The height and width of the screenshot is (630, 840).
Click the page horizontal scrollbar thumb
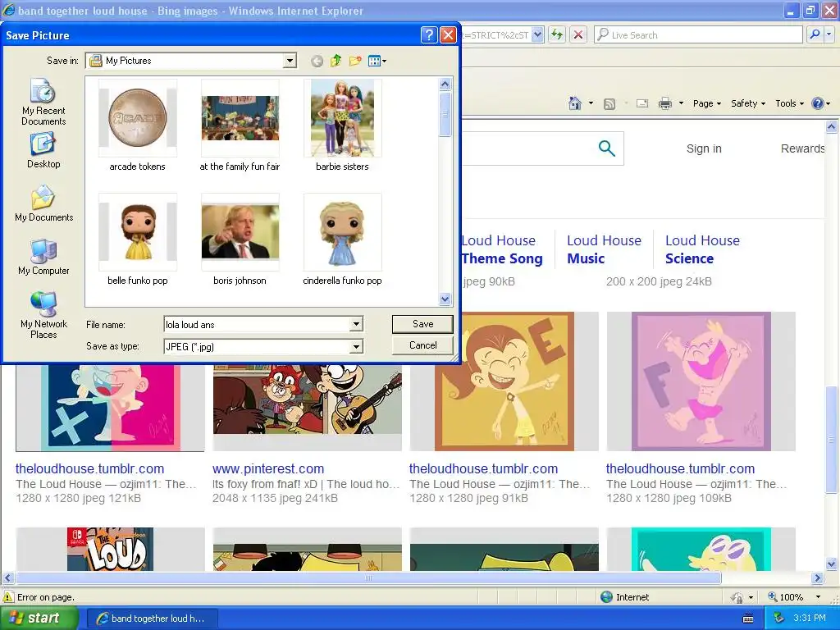(x=368, y=578)
